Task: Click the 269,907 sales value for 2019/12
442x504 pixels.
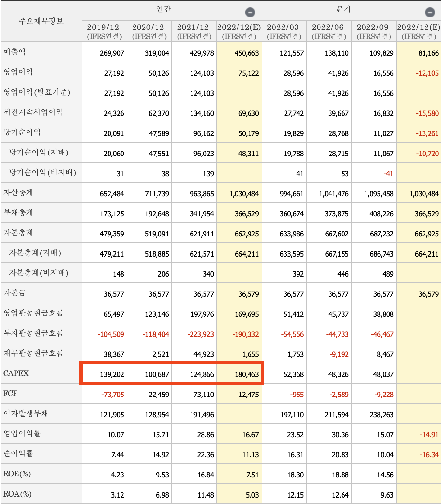Action: [x=112, y=53]
